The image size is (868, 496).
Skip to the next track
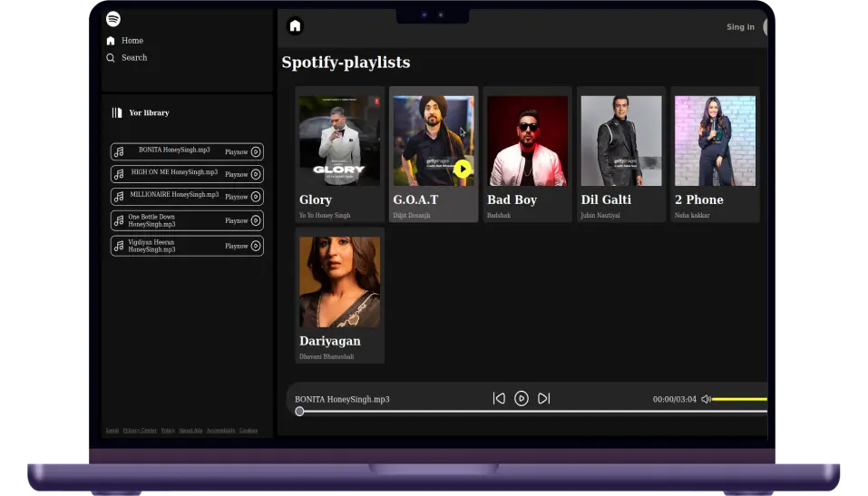point(543,398)
